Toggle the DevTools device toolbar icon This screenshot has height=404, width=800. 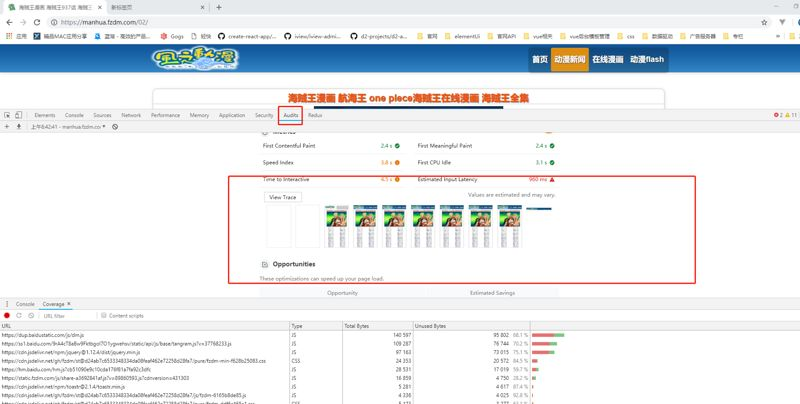click(x=18, y=115)
